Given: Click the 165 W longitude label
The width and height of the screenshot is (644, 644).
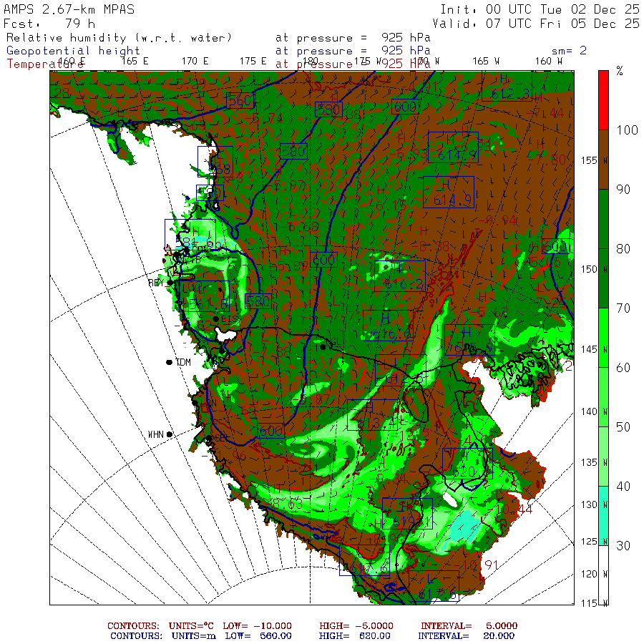Looking at the screenshot, I should 486,62.
